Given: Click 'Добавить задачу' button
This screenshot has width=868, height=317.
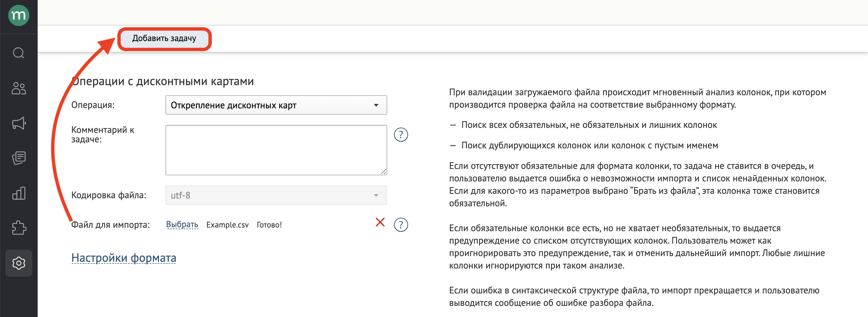Looking at the screenshot, I should [164, 39].
